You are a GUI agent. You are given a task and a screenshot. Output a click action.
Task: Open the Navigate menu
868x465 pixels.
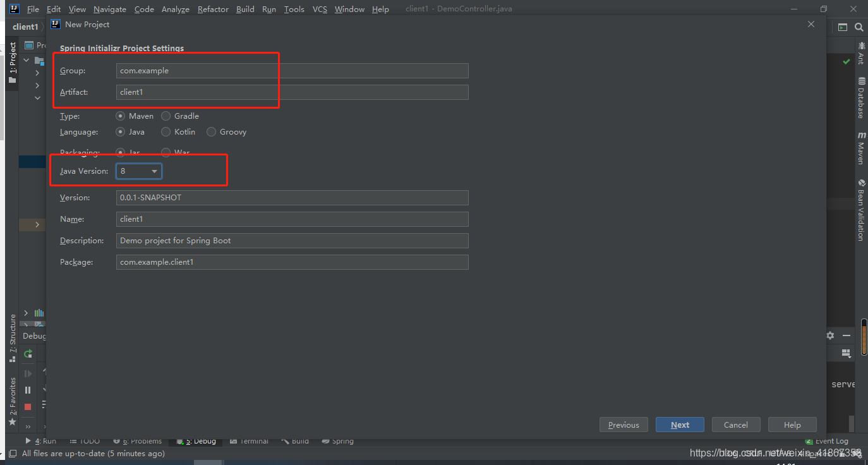pos(110,9)
